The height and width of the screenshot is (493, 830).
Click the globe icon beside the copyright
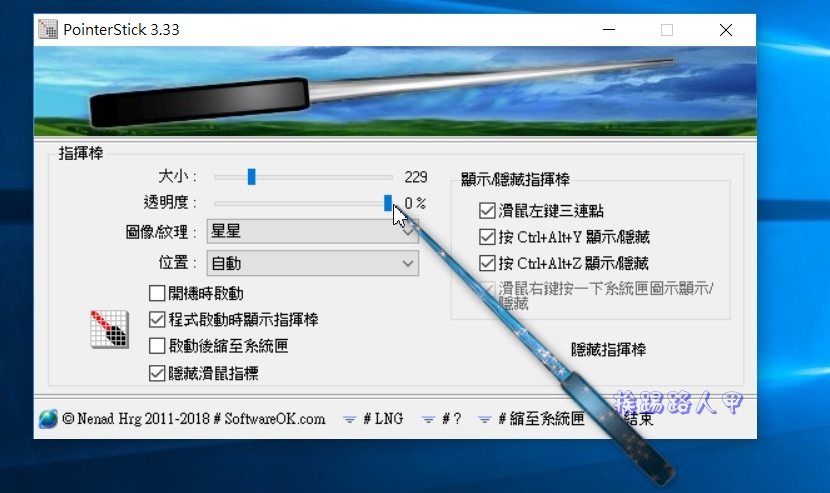pos(48,419)
